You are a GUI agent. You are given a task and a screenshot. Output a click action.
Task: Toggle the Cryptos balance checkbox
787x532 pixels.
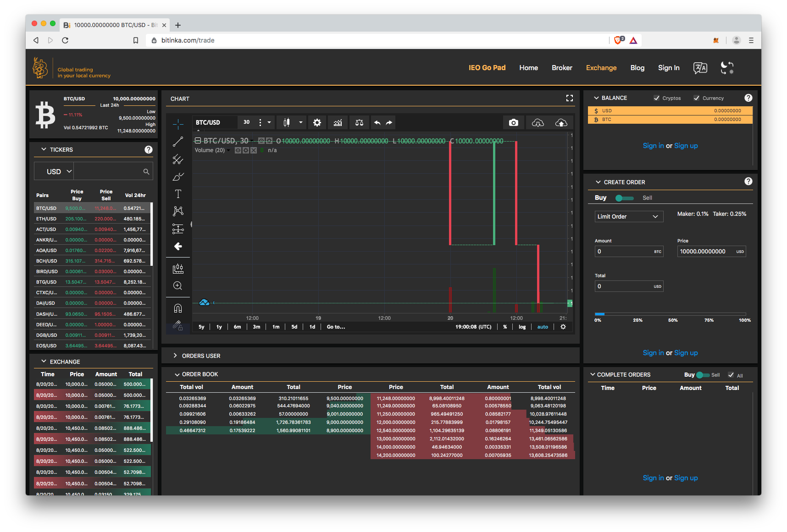tap(657, 98)
